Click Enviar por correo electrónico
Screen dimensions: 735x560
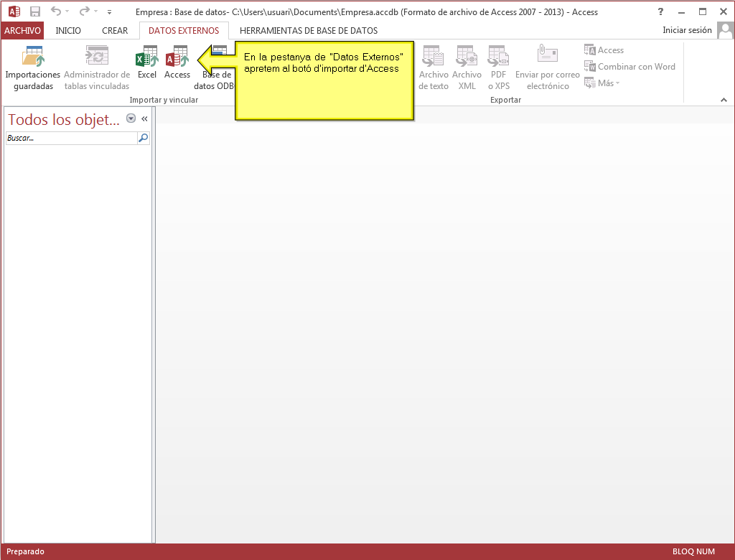tap(548, 68)
